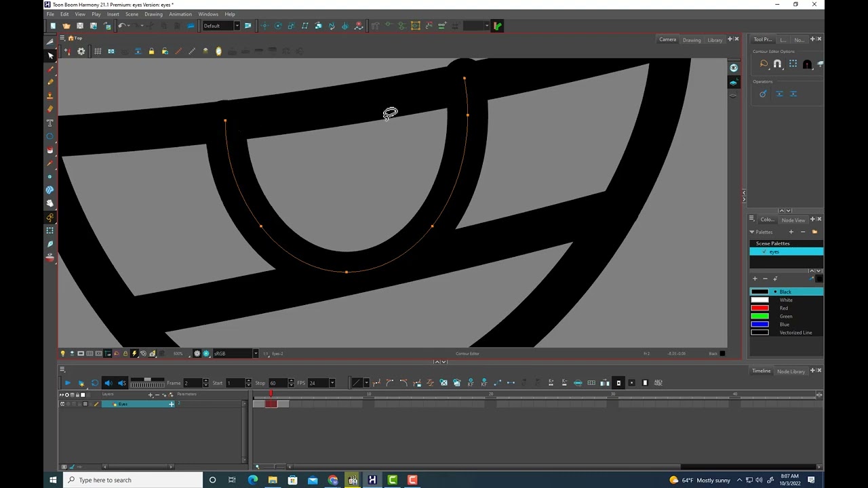
Task: Select the Transform tool in the top toolbar
Action: point(264,26)
